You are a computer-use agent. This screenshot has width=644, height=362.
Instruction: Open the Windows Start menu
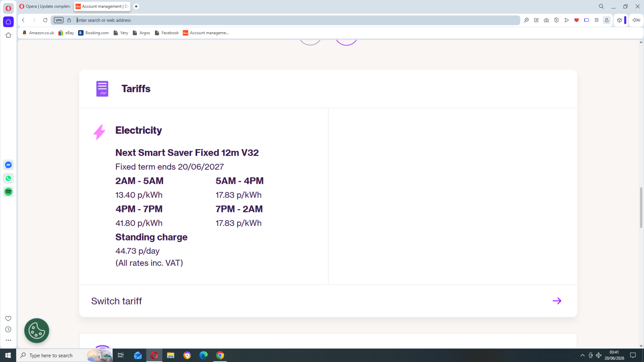click(x=8, y=355)
